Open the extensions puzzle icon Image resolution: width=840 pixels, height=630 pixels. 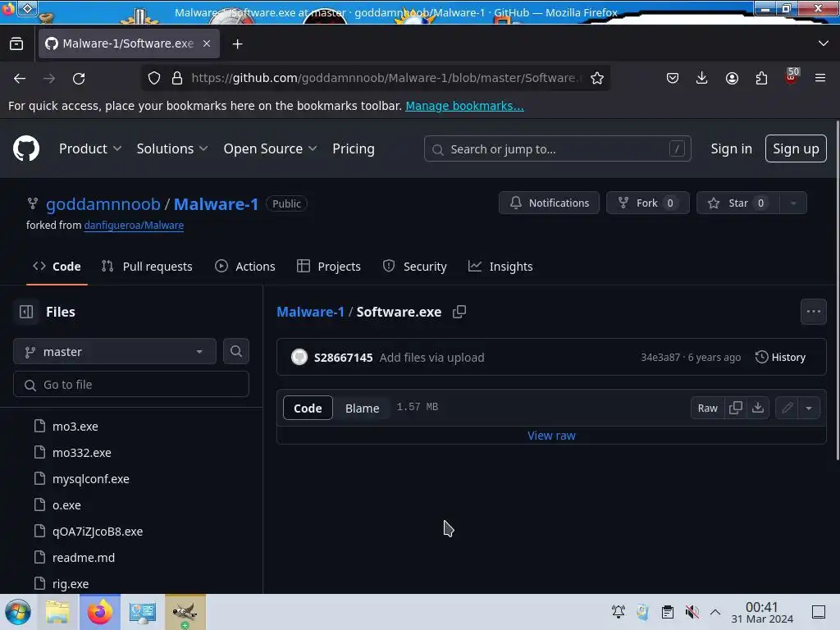pos(761,78)
